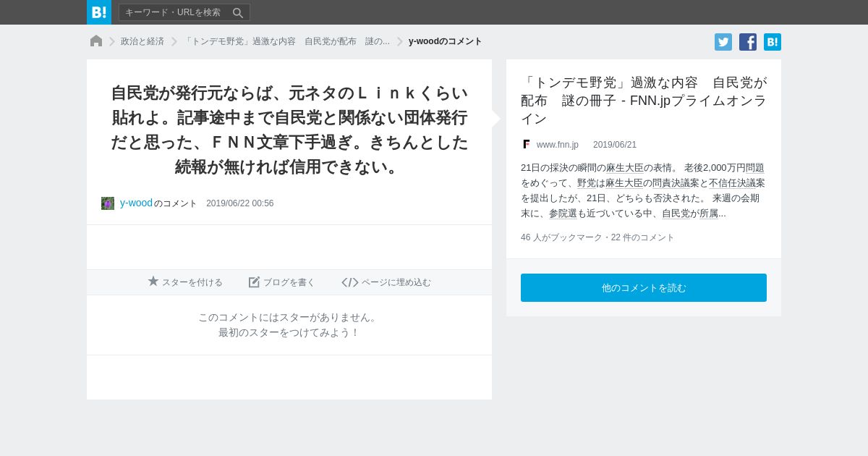
Task: Click the fnn.jp favicon
Action: (526, 145)
